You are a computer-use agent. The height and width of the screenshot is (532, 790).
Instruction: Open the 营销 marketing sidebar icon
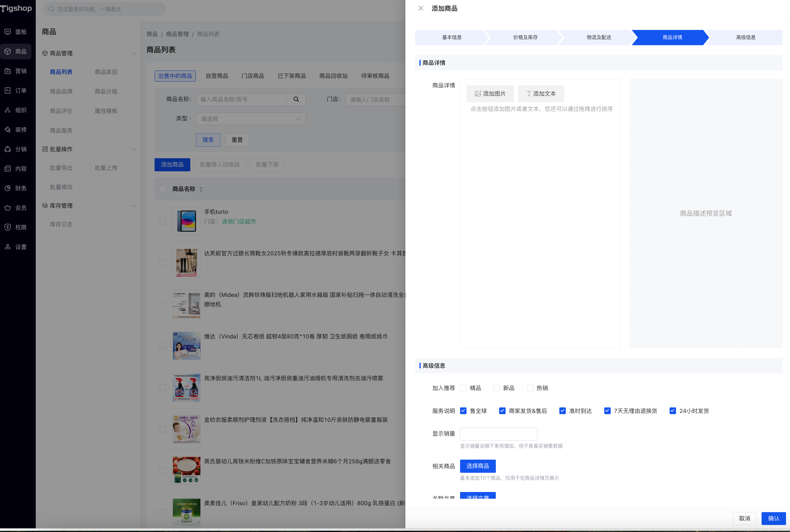pyautogui.click(x=8, y=71)
